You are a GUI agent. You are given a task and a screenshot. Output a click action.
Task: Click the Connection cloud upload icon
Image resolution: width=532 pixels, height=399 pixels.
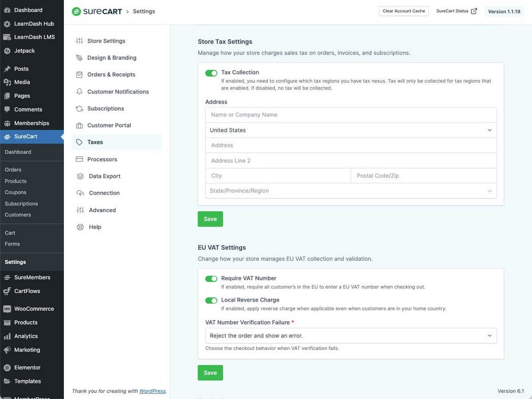(x=80, y=193)
